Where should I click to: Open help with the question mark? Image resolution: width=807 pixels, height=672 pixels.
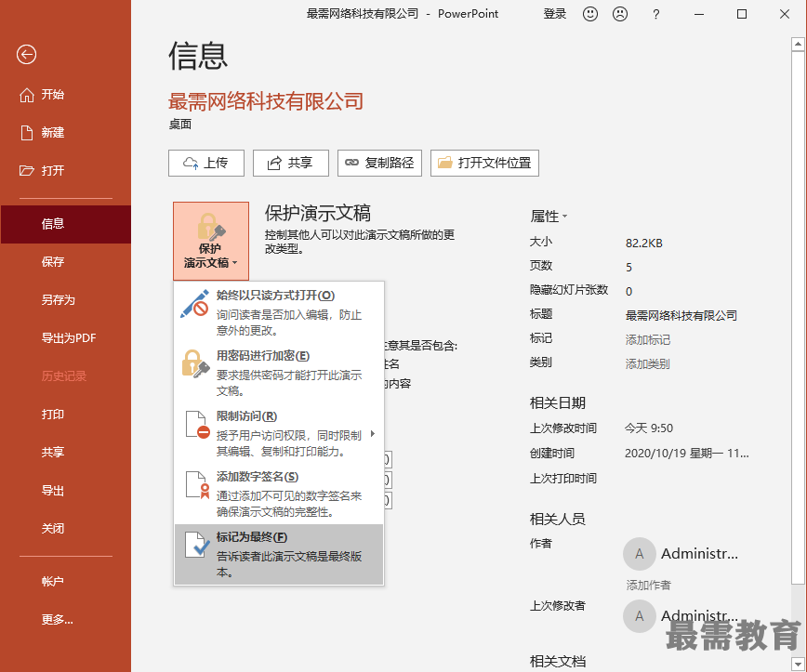(655, 15)
